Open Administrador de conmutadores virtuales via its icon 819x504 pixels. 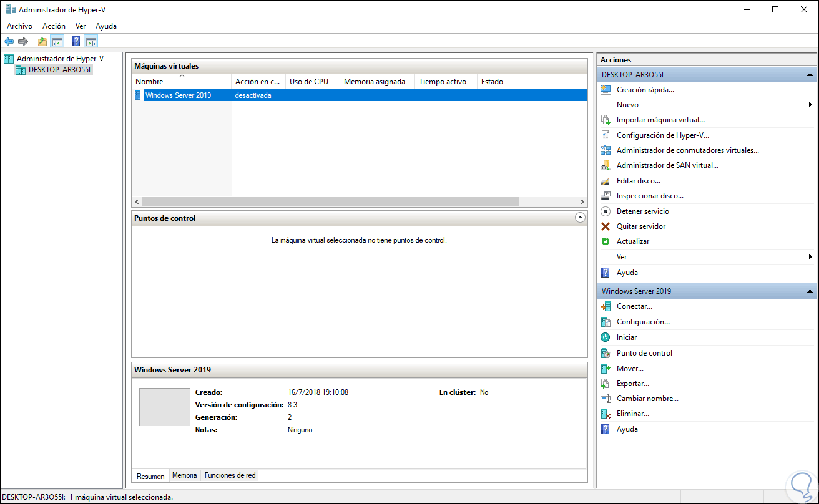click(x=605, y=150)
